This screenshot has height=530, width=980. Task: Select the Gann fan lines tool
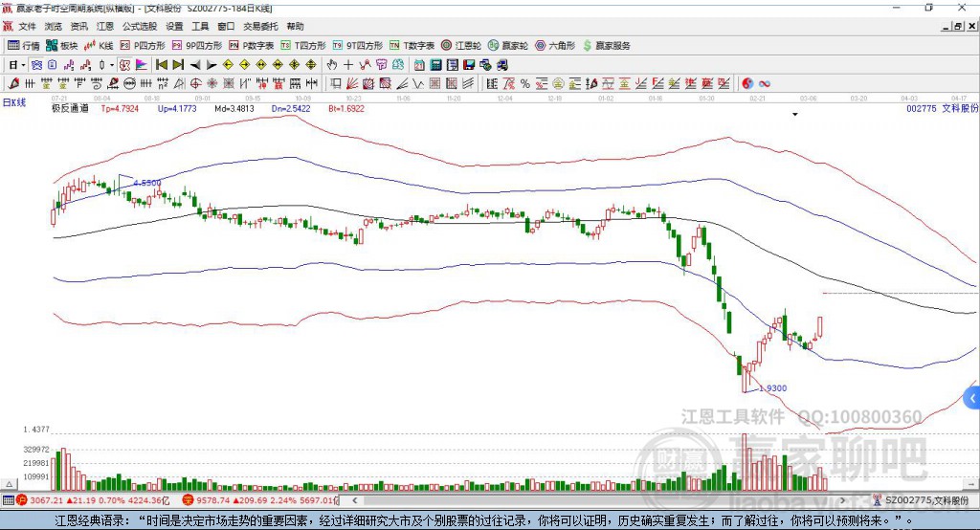click(x=352, y=83)
